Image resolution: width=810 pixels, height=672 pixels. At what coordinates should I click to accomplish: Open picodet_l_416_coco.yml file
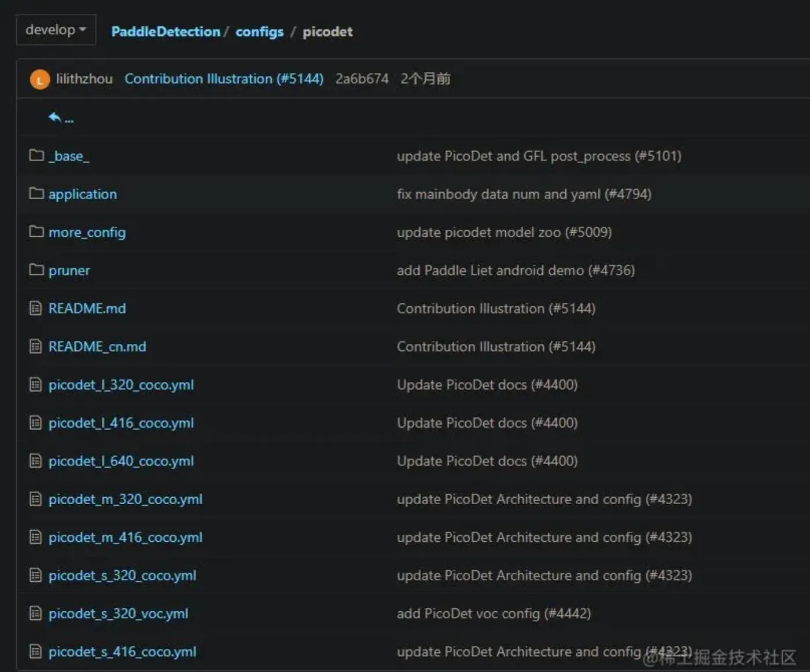[121, 423]
